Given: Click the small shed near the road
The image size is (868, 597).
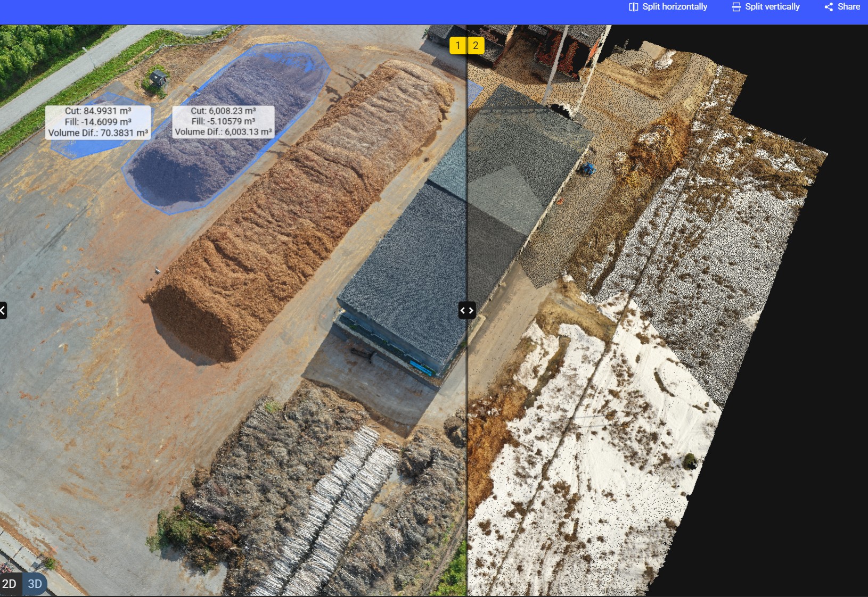Looking at the screenshot, I should (x=158, y=79).
